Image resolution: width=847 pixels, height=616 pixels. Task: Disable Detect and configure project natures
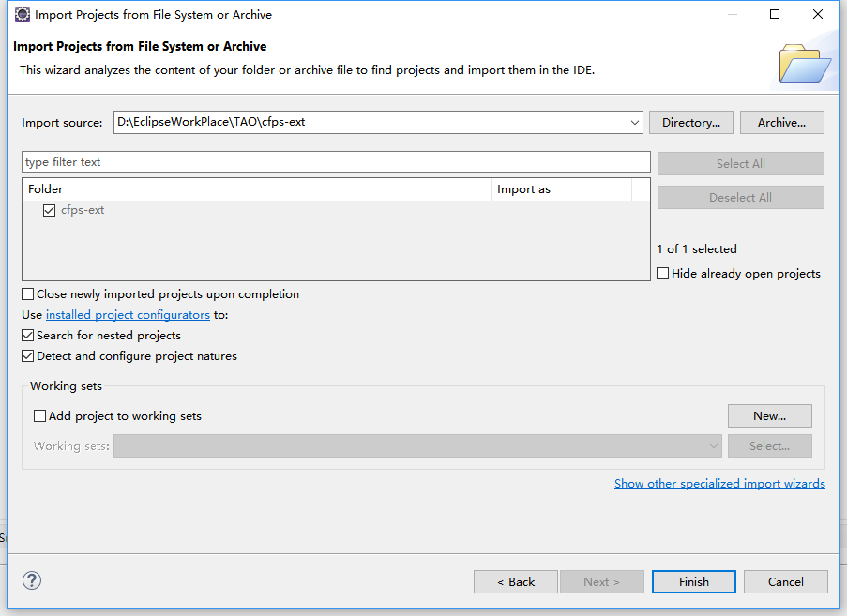coord(28,356)
